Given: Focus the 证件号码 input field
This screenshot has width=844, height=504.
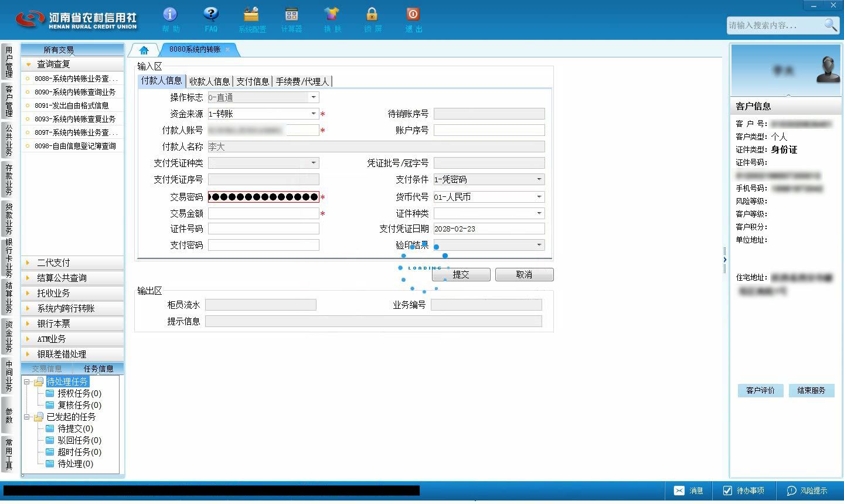Looking at the screenshot, I should click(264, 229).
